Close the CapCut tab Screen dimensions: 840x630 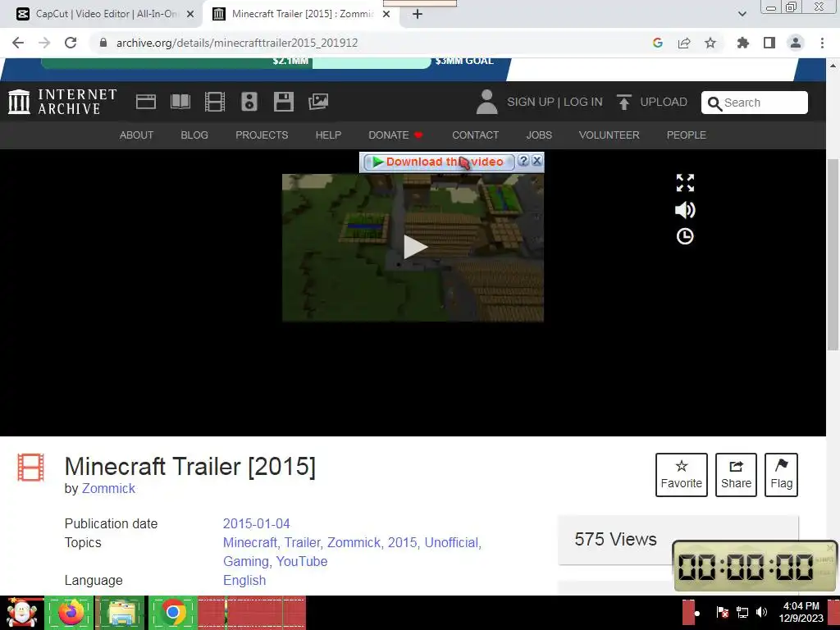190,14
